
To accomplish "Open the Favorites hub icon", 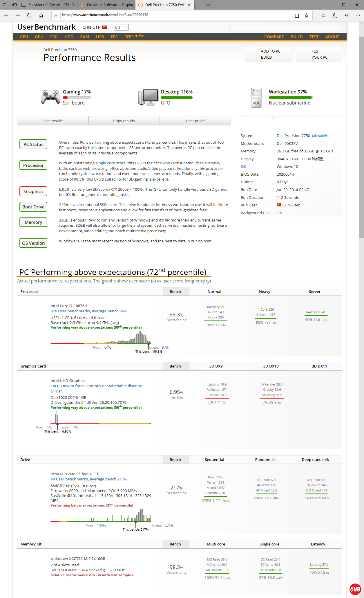I will pos(323,15).
